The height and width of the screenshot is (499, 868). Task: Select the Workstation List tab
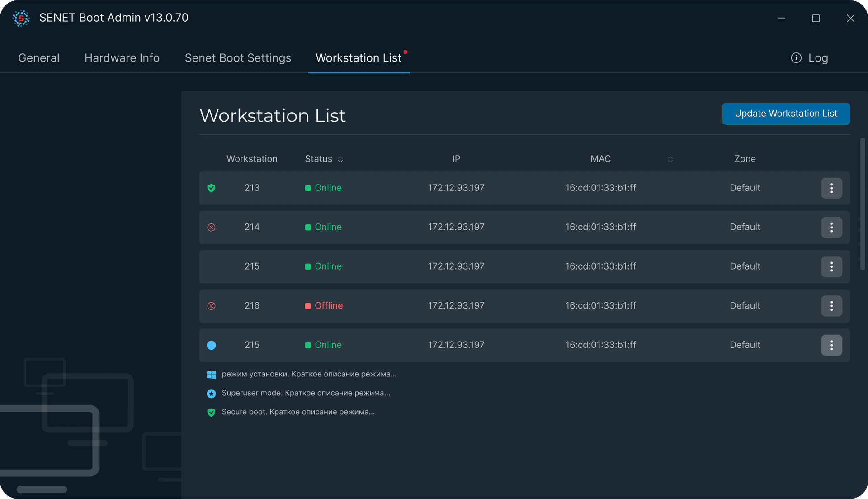(359, 58)
